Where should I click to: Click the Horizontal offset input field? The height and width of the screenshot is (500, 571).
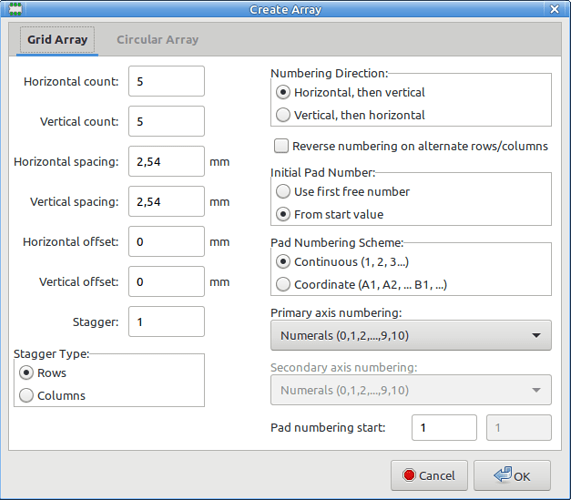(166, 241)
